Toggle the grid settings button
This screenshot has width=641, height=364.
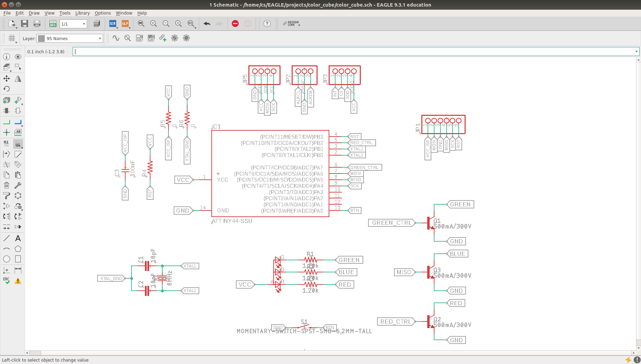(12, 38)
